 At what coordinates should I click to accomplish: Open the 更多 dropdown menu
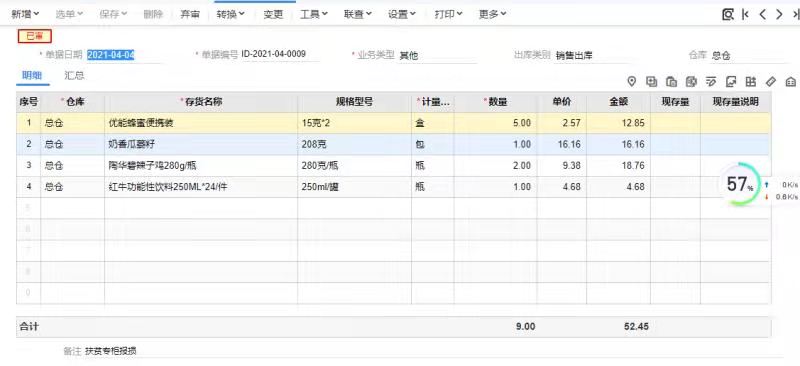(x=492, y=14)
